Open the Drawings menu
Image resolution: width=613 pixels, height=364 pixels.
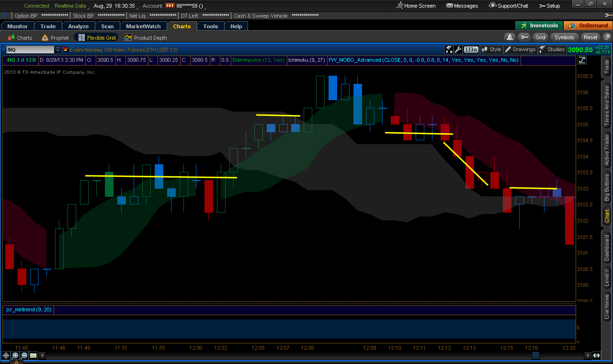[520, 49]
